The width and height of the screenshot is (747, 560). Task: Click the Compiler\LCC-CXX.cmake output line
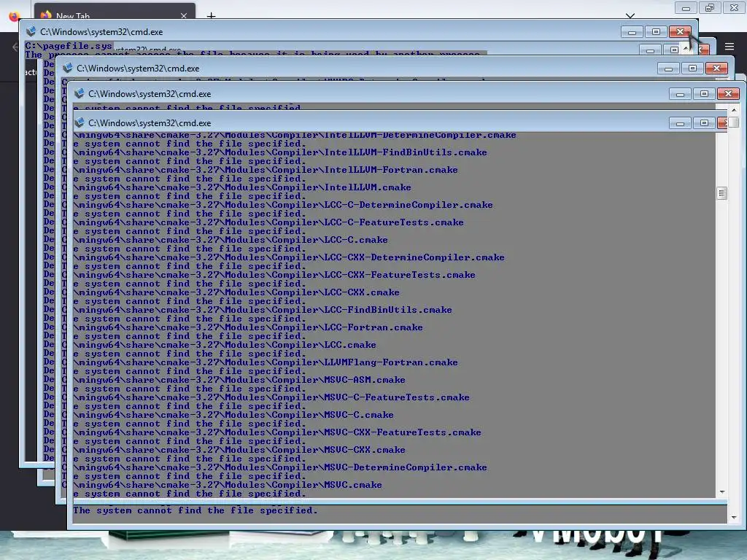click(x=236, y=292)
